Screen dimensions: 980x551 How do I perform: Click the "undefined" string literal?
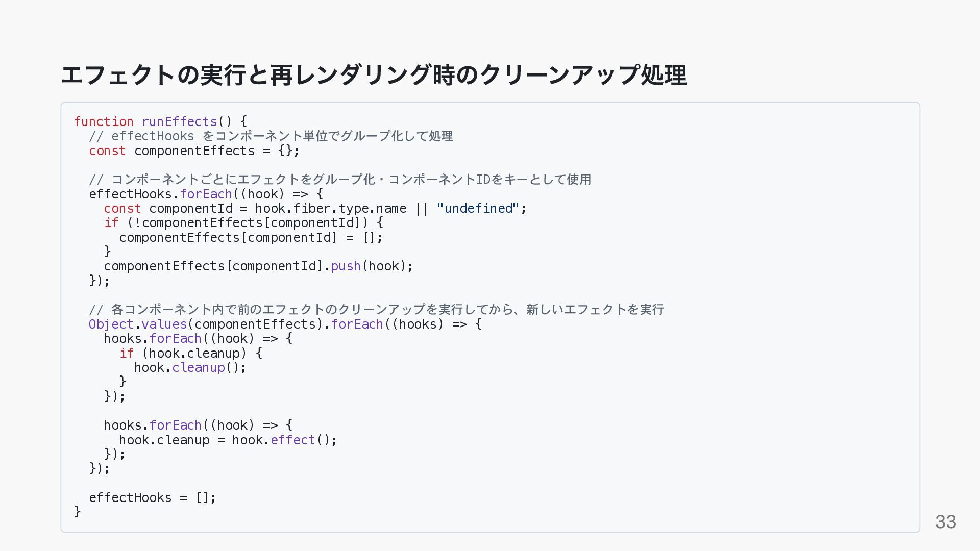coord(478,209)
